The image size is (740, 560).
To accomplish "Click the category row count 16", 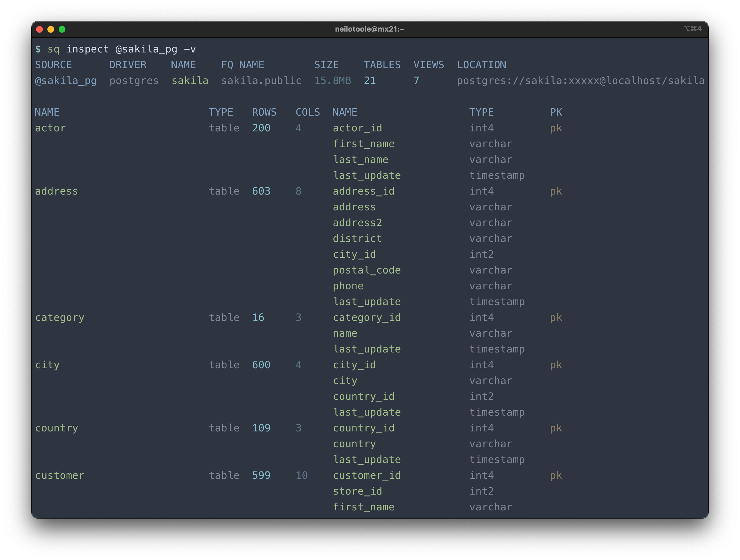I will point(258,317).
